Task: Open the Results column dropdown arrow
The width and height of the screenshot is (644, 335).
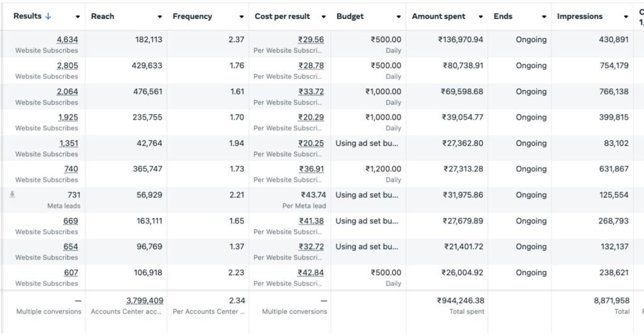Action: point(77,17)
